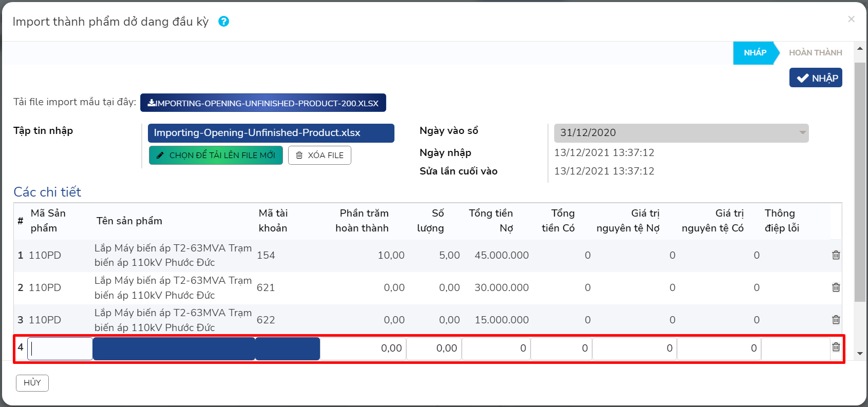Screen dimensions: 868x407
Task: Open the help question mark icon
Action: tap(223, 22)
